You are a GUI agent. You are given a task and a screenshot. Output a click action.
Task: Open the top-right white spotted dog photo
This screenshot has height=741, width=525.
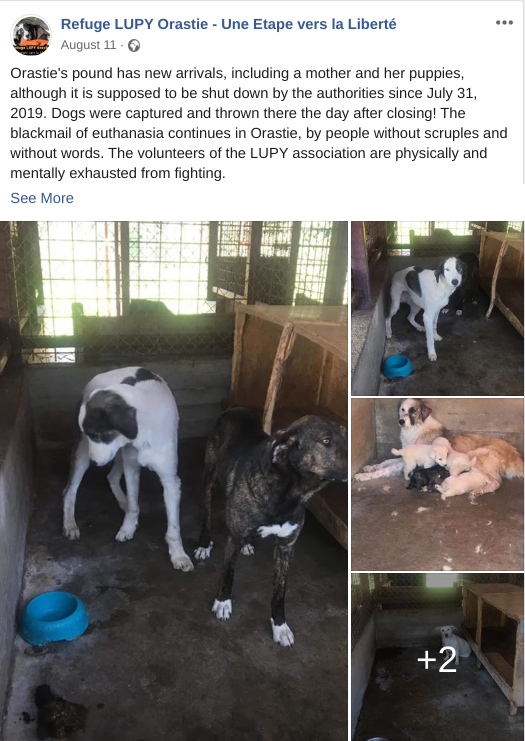click(x=437, y=308)
